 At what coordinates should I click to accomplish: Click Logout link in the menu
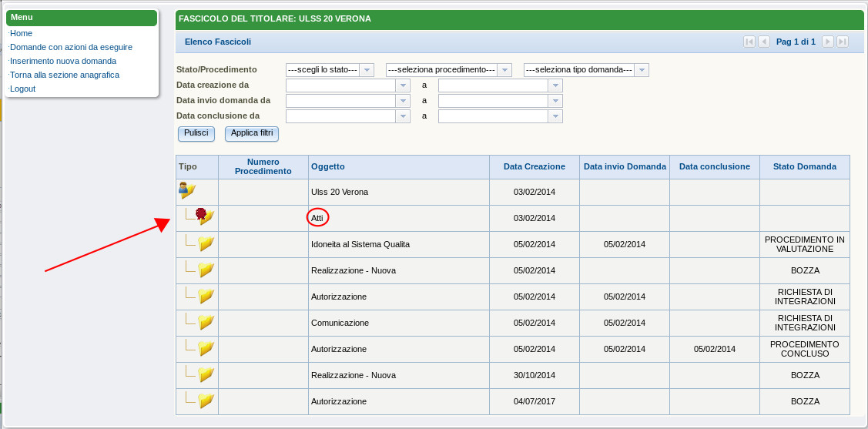pos(23,89)
